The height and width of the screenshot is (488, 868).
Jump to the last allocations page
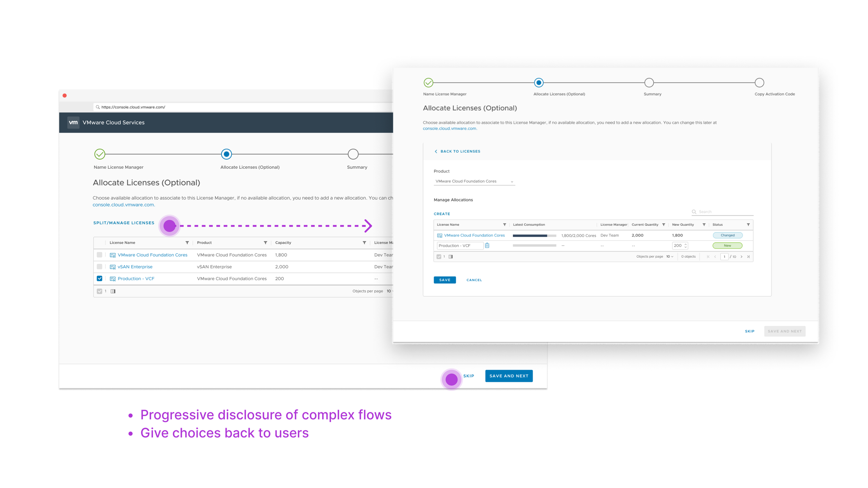pyautogui.click(x=748, y=256)
